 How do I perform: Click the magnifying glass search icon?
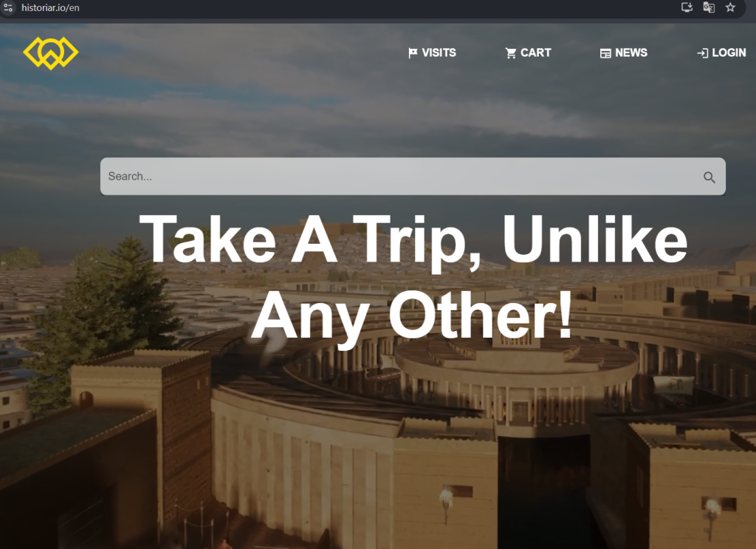[709, 177]
